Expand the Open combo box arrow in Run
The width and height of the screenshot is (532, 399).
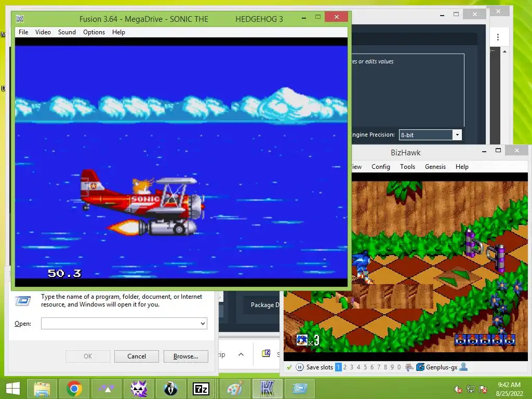[x=203, y=323]
